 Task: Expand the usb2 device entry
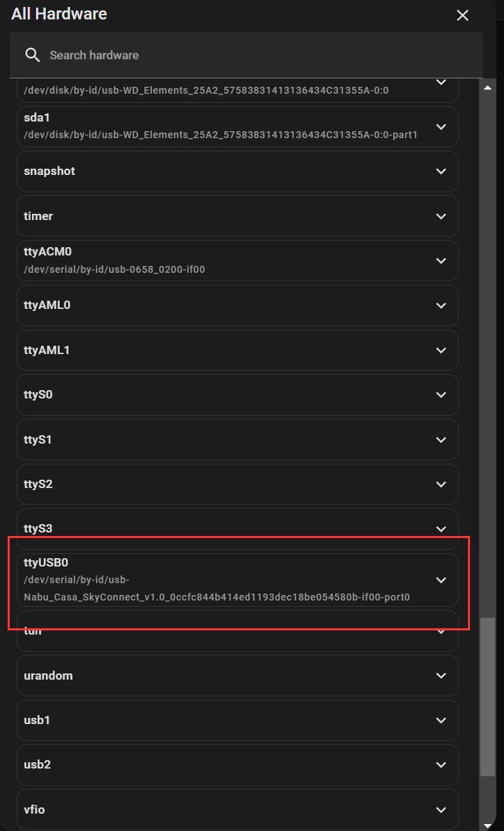click(x=441, y=764)
